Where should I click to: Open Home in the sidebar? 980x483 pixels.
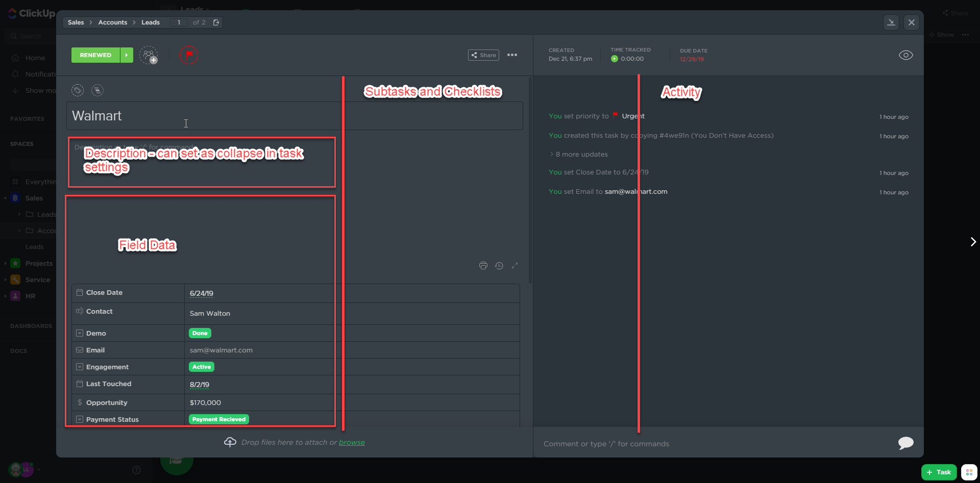35,58
